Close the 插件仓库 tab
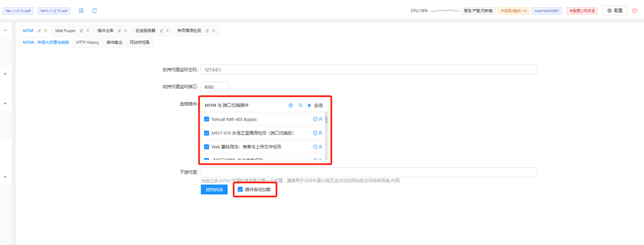Viewport: 644px width, 245px height. point(126,31)
